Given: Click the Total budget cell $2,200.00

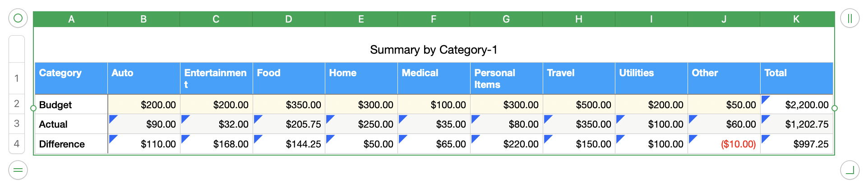Looking at the screenshot, I should (x=797, y=105).
